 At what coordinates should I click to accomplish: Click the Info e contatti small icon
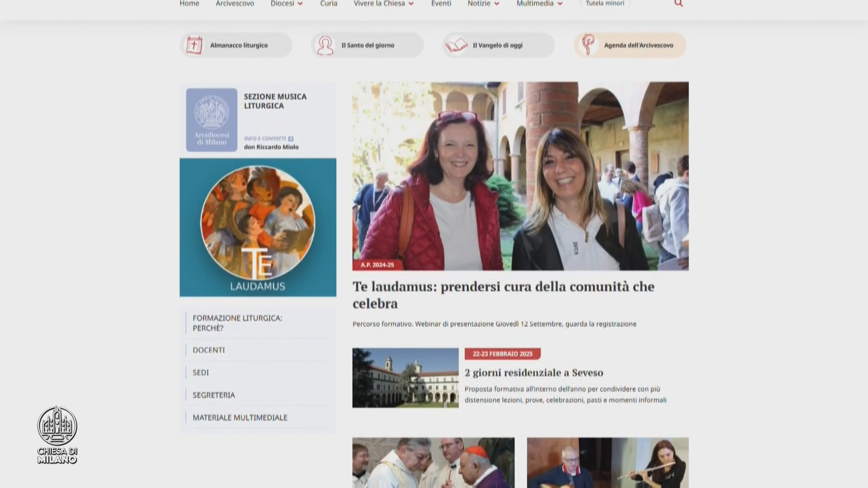click(291, 139)
